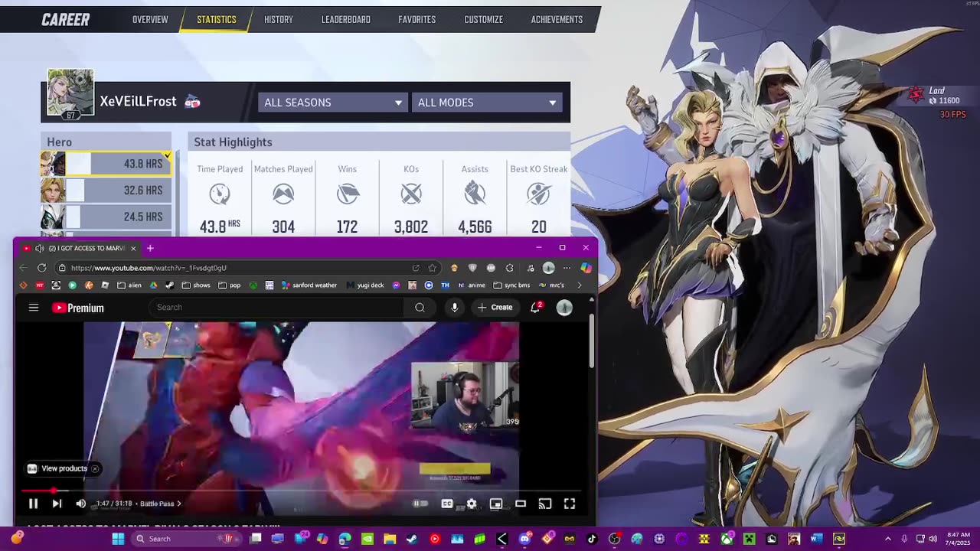Viewport: 980px width, 551px height.
Task: Start voice search with microphone
Action: [x=455, y=308]
